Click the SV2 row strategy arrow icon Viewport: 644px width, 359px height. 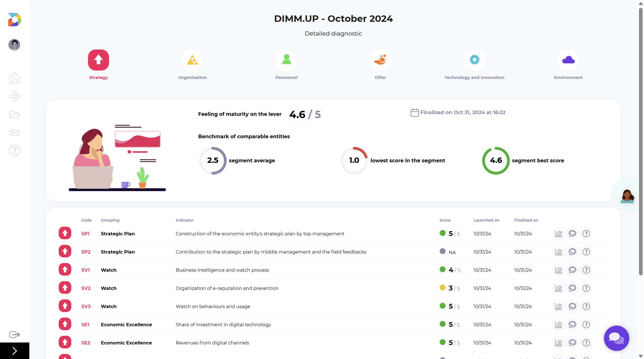click(x=65, y=288)
